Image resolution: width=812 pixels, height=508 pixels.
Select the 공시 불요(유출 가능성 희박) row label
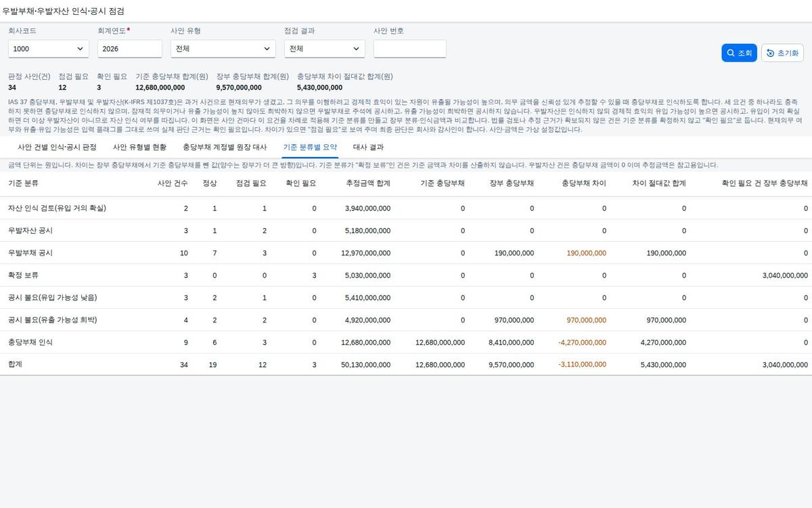click(x=52, y=320)
